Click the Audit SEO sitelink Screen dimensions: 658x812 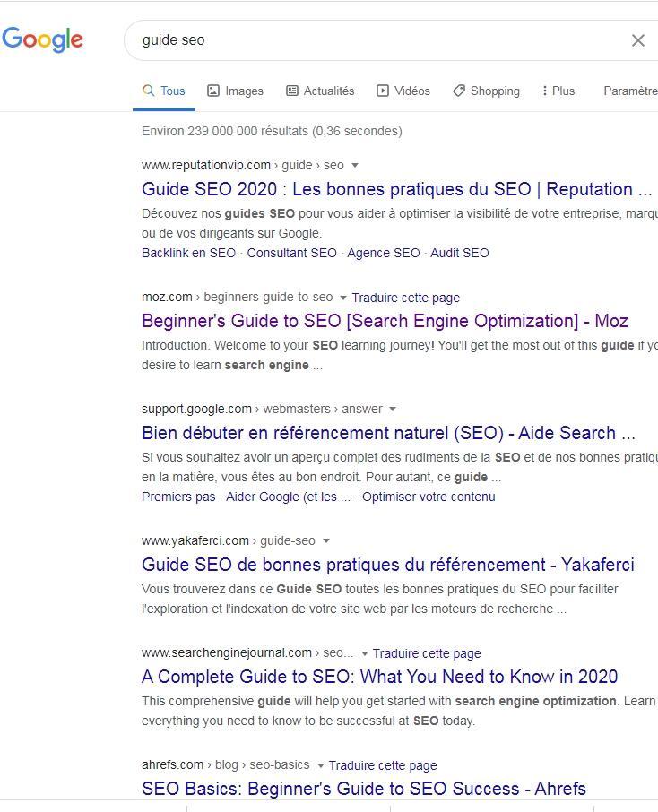[x=459, y=253]
